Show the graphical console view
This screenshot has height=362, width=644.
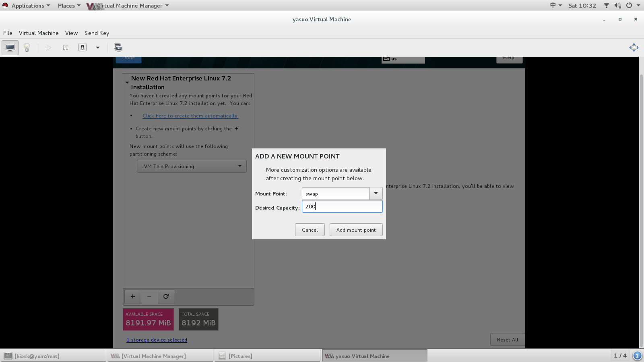(10, 47)
